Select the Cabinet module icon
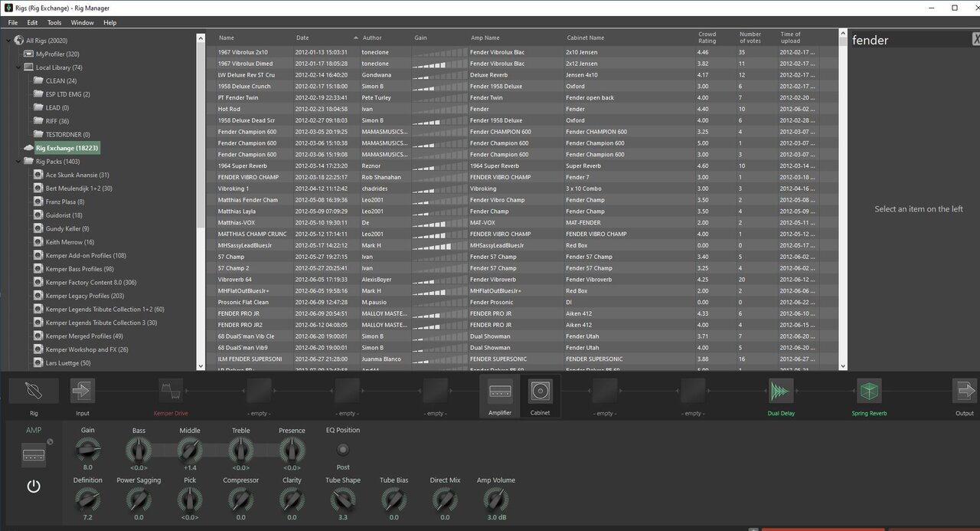Screen dimensions: 980x531 tap(540, 391)
